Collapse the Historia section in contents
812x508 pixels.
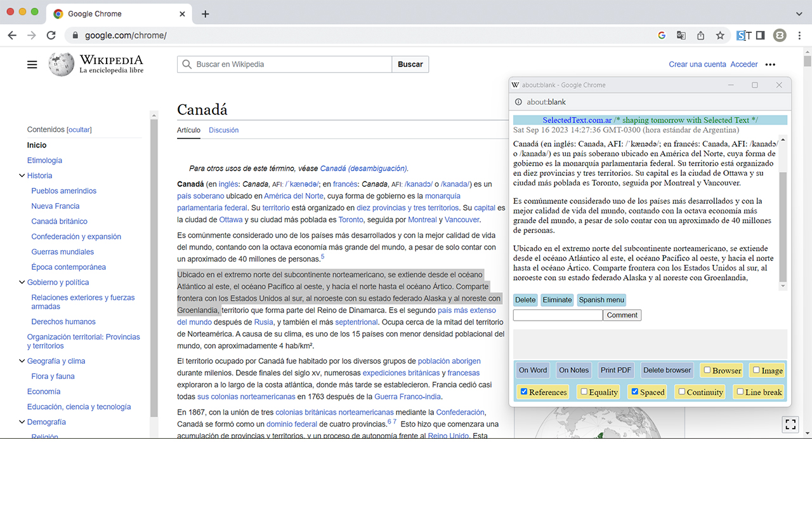22,176
